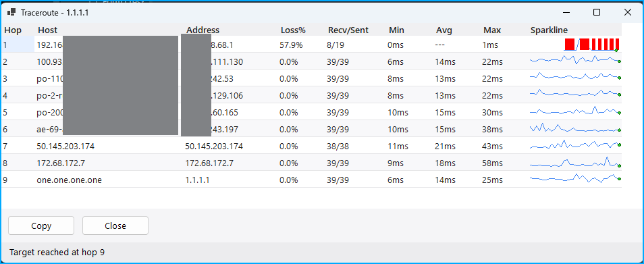
Task: Click the 30ms max value
Action: [493, 113]
